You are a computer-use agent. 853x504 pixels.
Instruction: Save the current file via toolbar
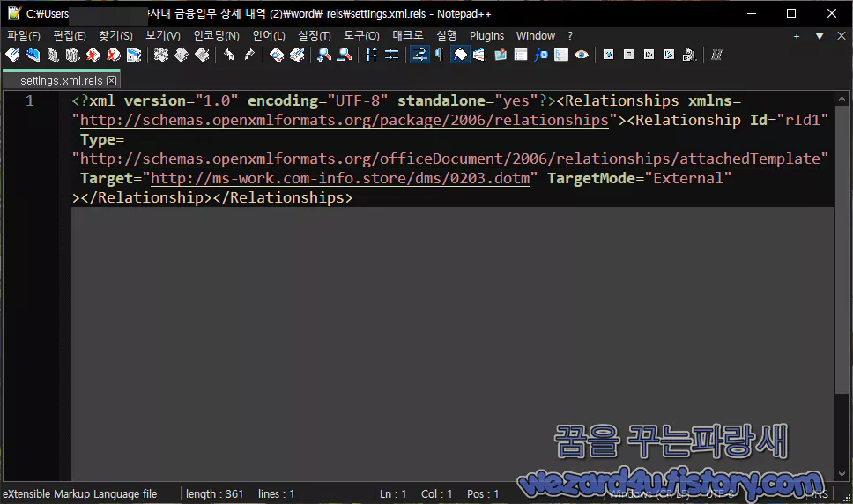(53, 55)
